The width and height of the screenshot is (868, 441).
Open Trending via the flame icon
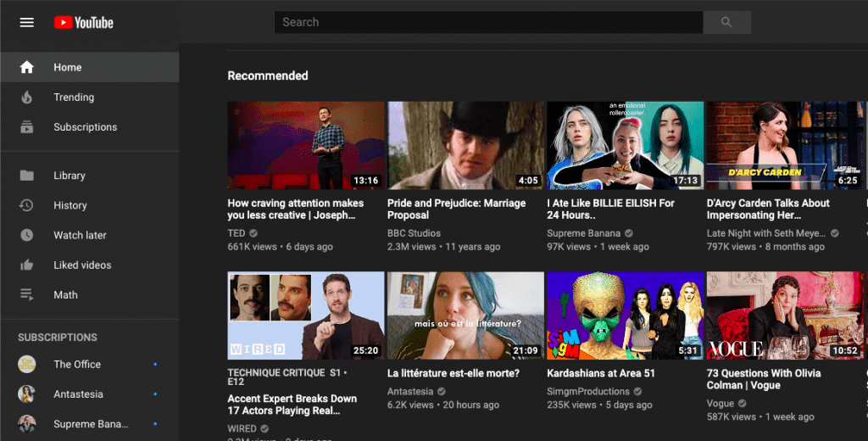click(x=27, y=98)
